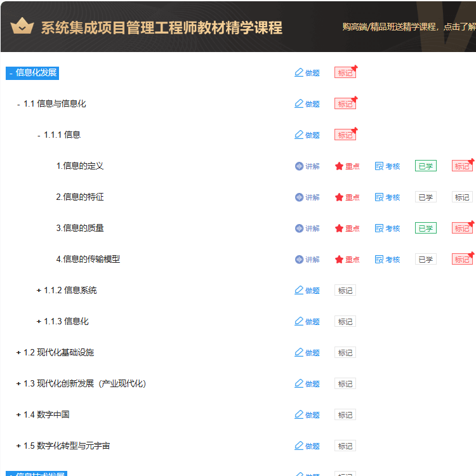Expand the 1.1.2 信息系统 section

(x=39, y=291)
